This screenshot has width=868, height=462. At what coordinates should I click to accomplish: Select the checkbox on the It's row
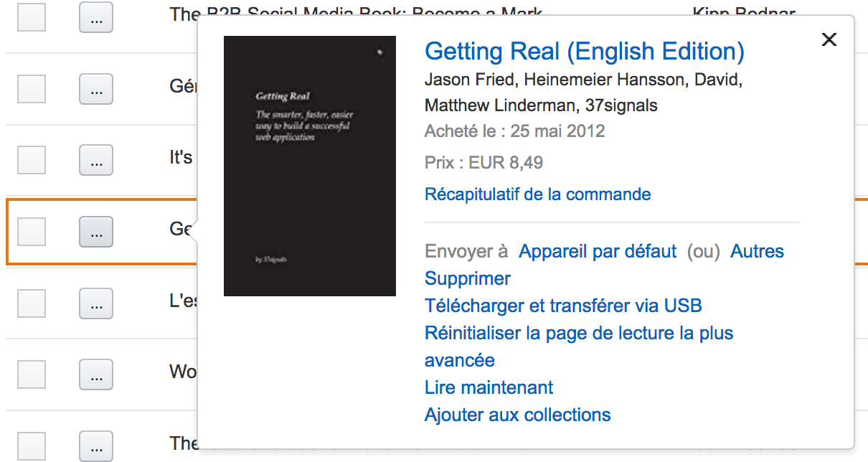(32, 160)
